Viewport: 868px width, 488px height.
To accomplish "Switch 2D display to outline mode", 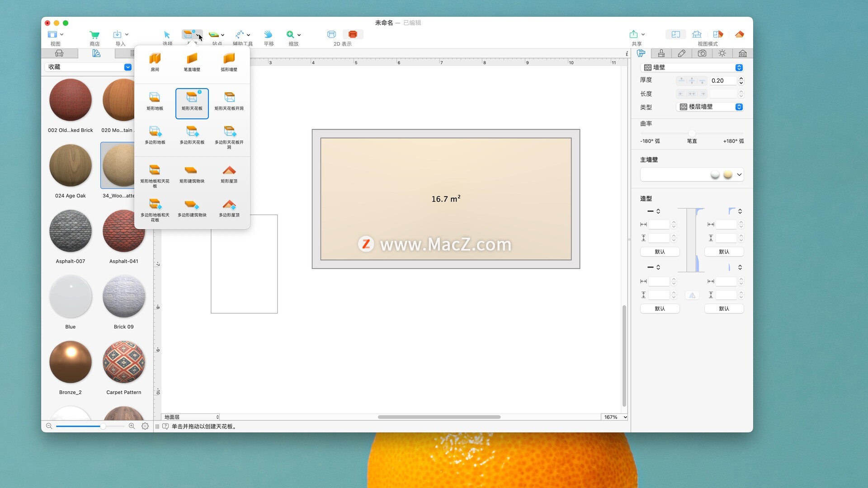I will click(x=332, y=34).
